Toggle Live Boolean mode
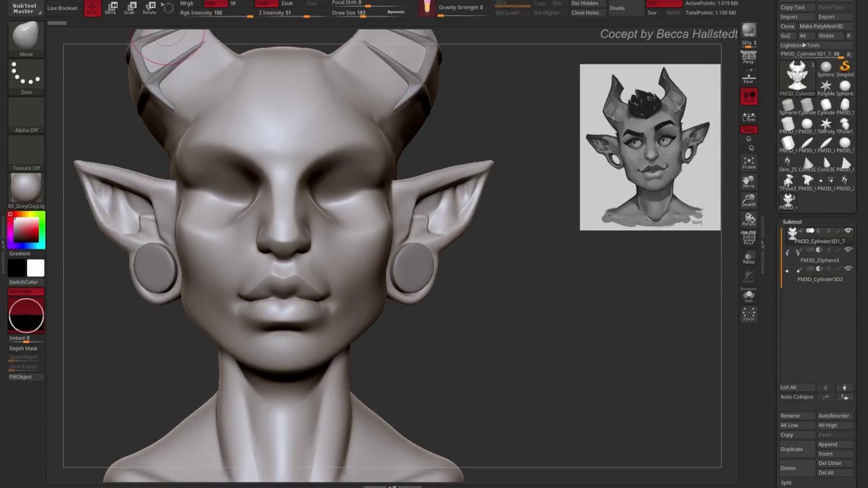This screenshot has width=868, height=488. (x=62, y=8)
